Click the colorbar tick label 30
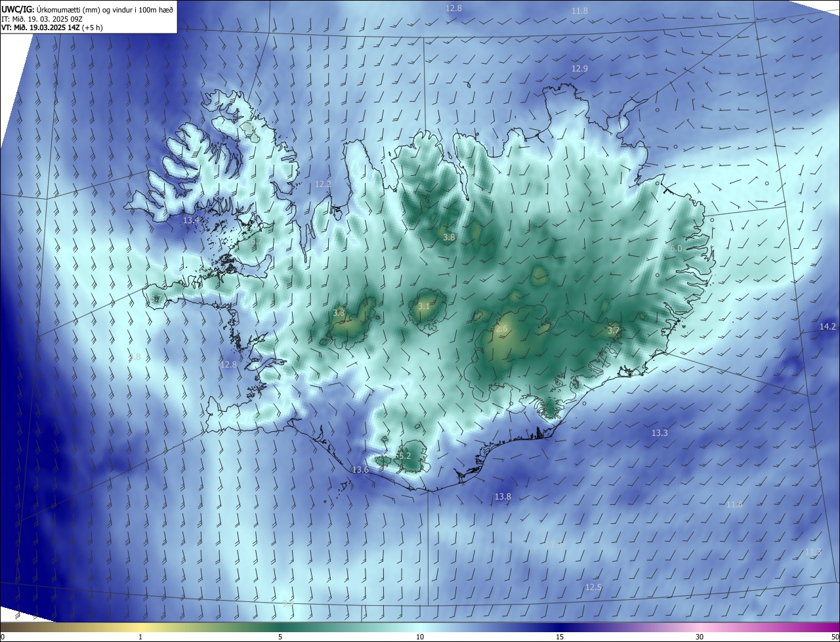The height and width of the screenshot is (642, 840). [700, 637]
